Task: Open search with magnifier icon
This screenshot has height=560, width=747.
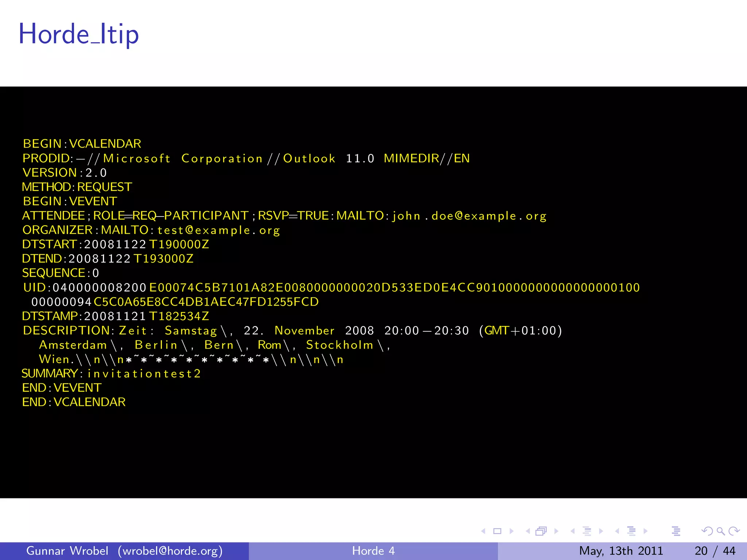Action: point(721,531)
